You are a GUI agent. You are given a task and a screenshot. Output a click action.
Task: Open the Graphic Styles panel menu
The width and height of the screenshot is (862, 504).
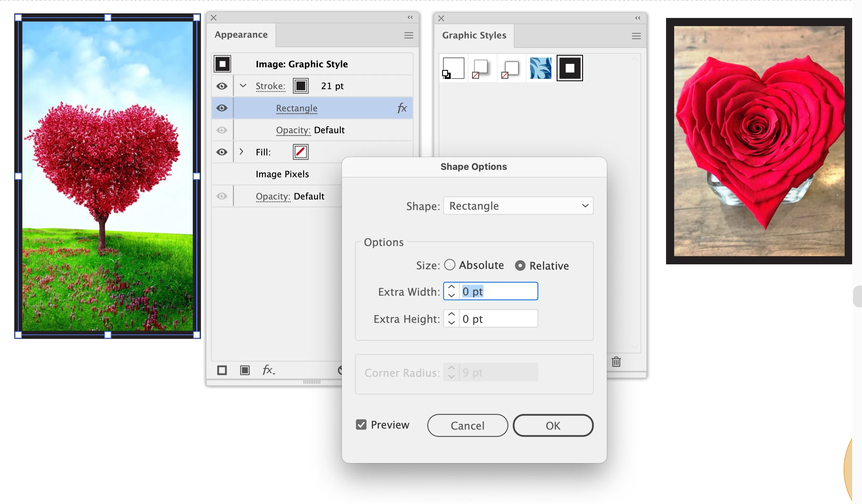(636, 36)
